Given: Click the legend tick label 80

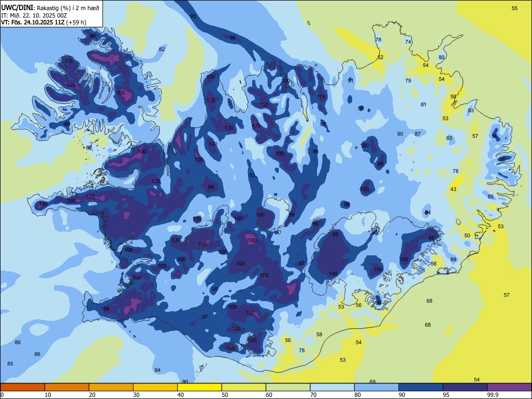Looking at the screenshot, I should point(358,395).
